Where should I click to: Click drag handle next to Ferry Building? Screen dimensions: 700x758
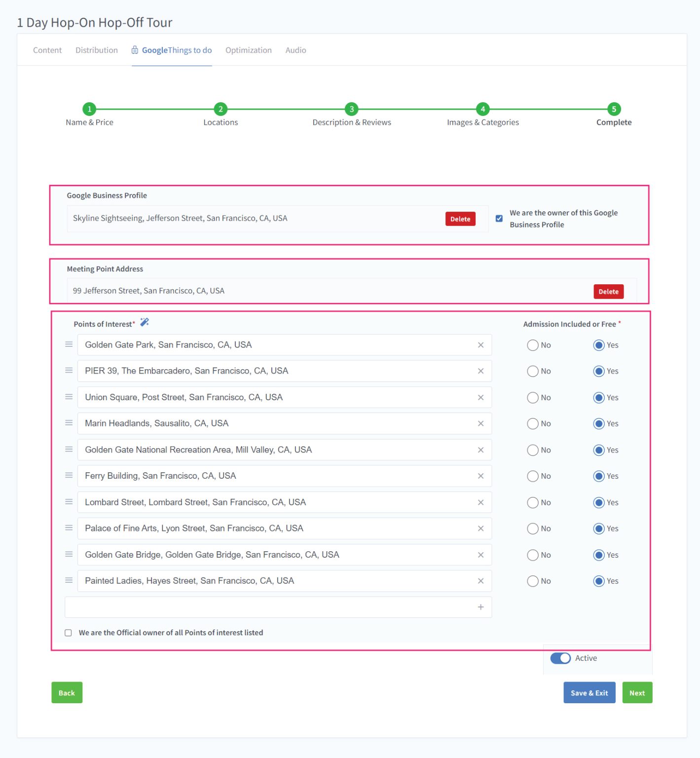tap(69, 475)
